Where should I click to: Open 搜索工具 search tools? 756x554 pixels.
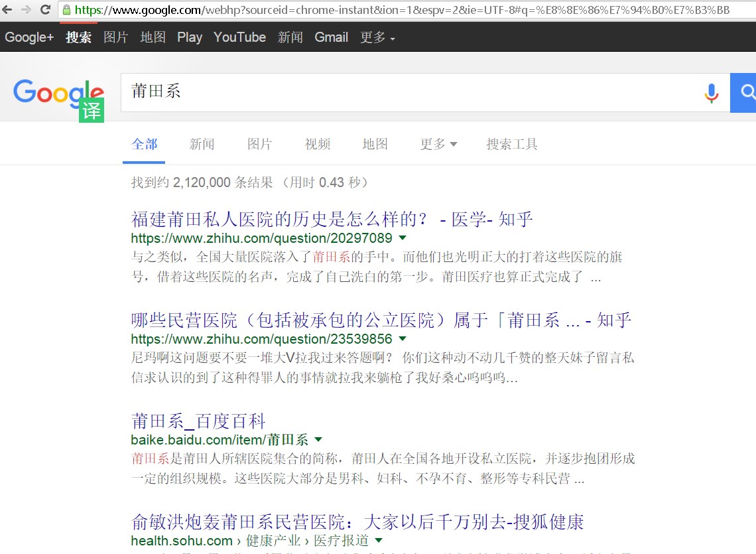[511, 144]
